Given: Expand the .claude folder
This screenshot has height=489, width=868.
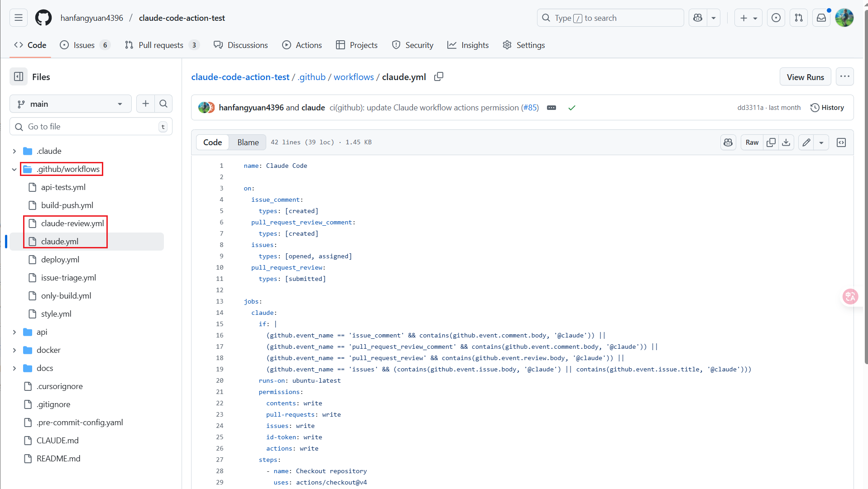Looking at the screenshot, I should [x=14, y=151].
